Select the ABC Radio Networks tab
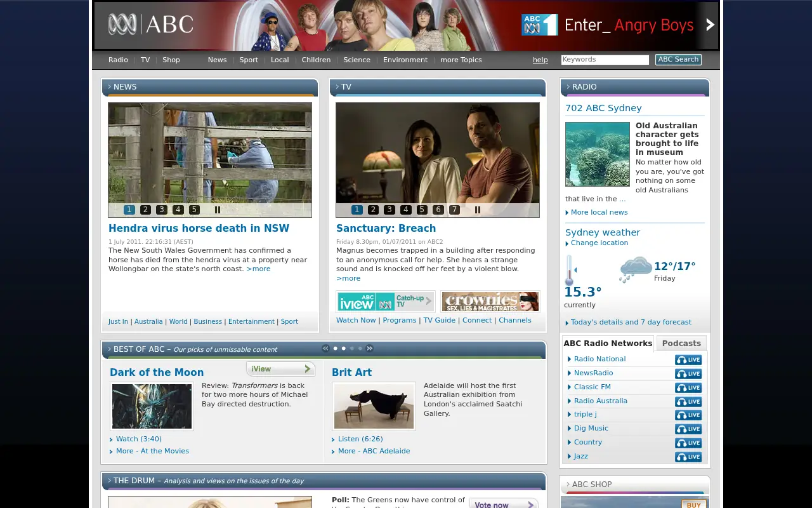The width and height of the screenshot is (812, 508). click(608, 344)
